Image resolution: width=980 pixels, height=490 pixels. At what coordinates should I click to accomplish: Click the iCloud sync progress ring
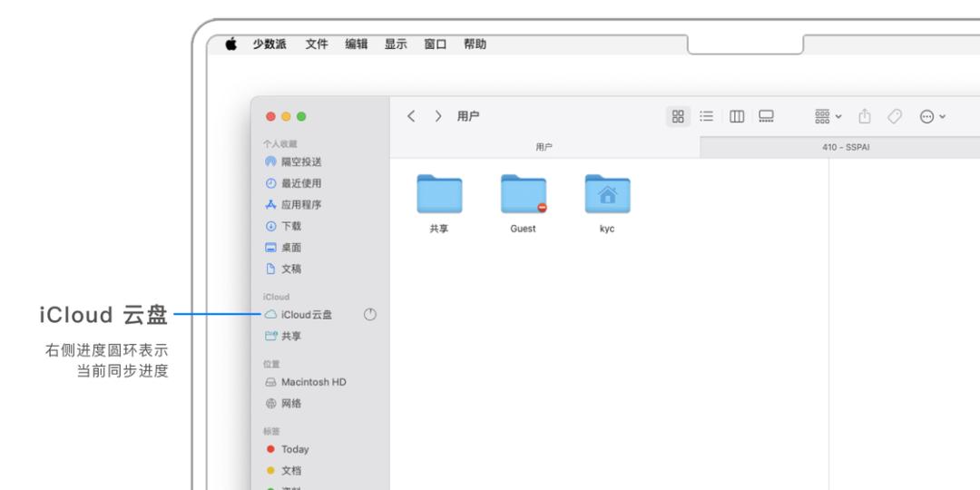(x=370, y=315)
